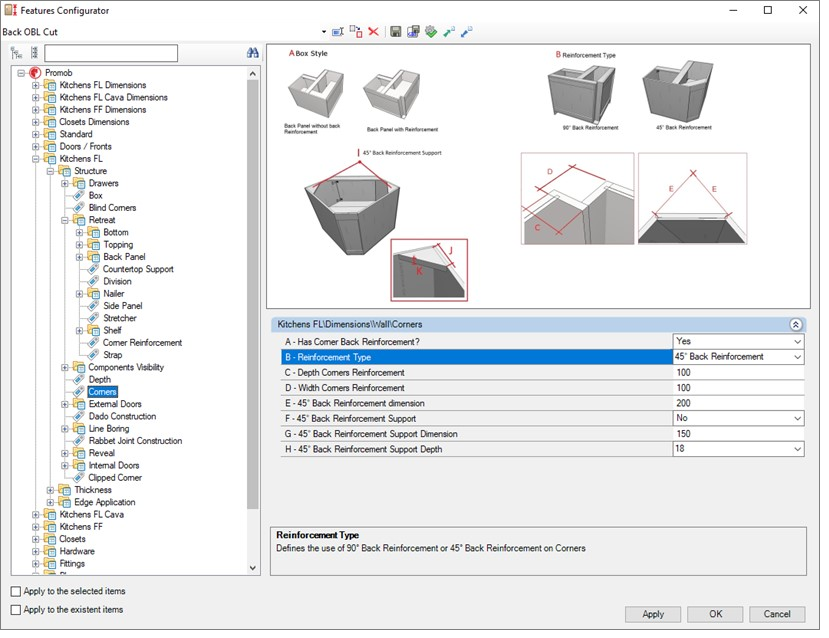Collapse the Corners section header chevron

click(x=795, y=325)
